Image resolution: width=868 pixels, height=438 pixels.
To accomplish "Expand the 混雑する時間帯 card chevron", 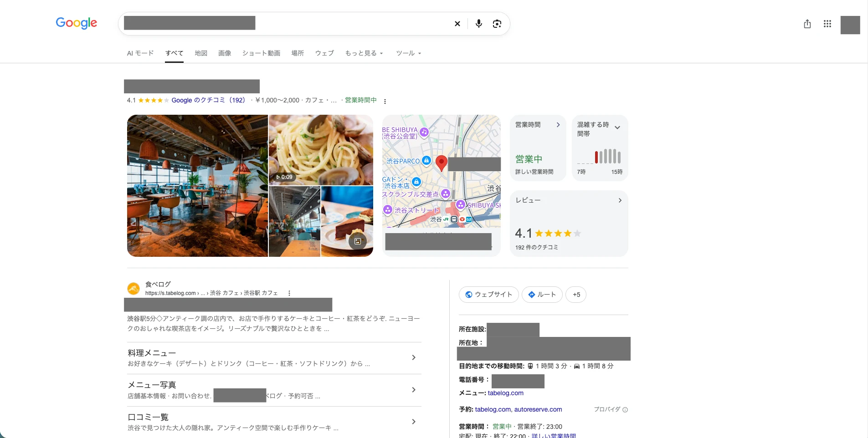I will coord(617,127).
